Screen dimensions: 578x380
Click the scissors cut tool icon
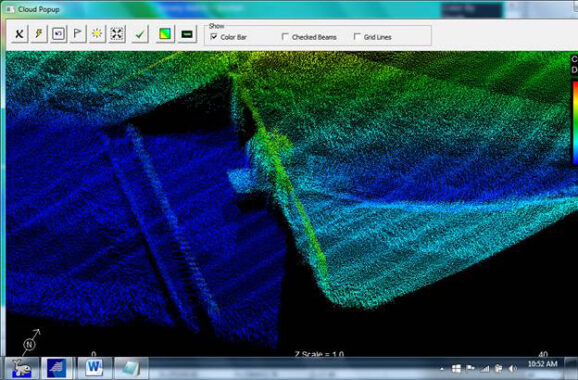click(19, 34)
